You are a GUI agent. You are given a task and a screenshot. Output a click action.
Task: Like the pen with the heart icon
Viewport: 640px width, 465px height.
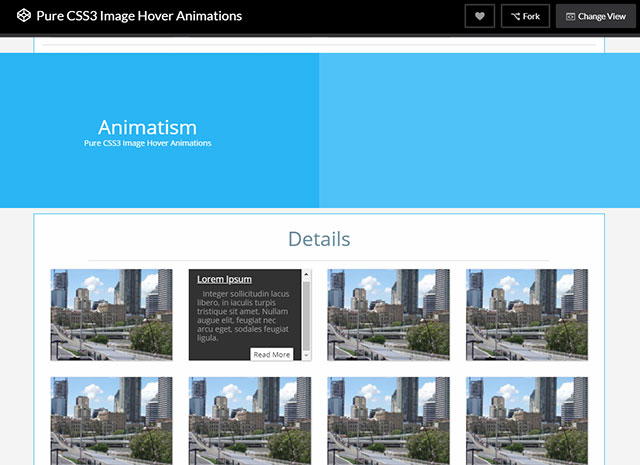(479, 16)
